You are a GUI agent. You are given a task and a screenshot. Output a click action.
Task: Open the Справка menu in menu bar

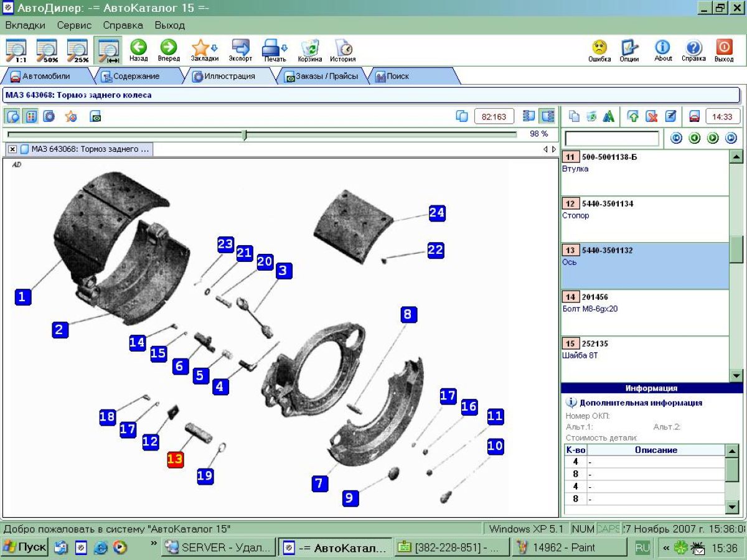pos(123,26)
